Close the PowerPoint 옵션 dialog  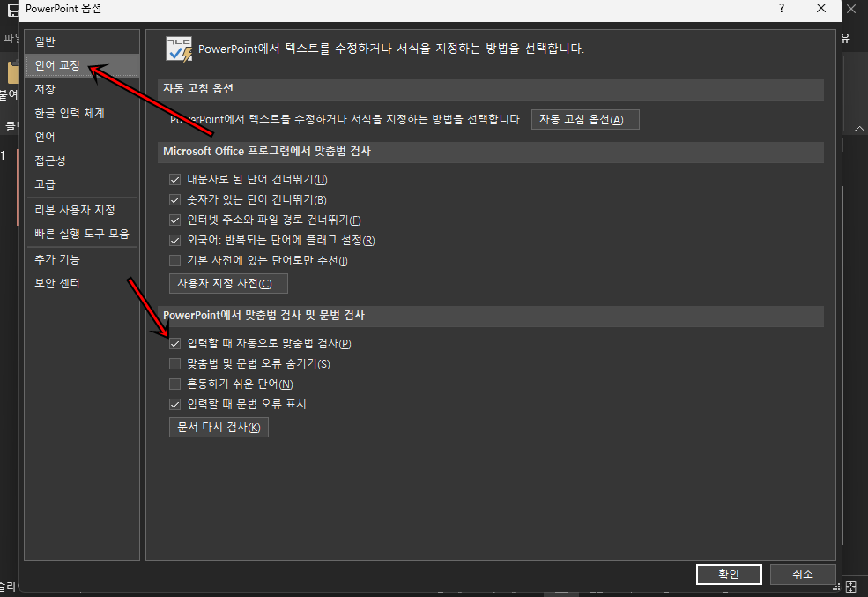coord(821,8)
